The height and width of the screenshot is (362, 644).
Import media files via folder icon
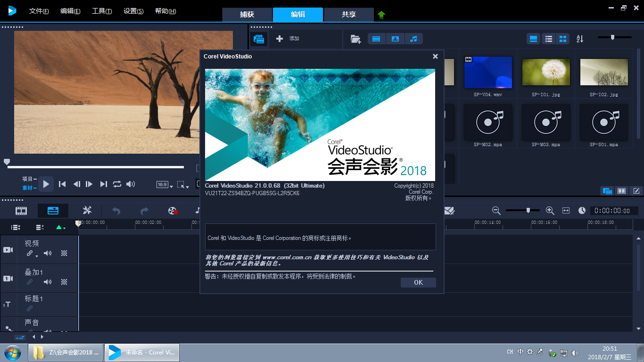(356, 39)
